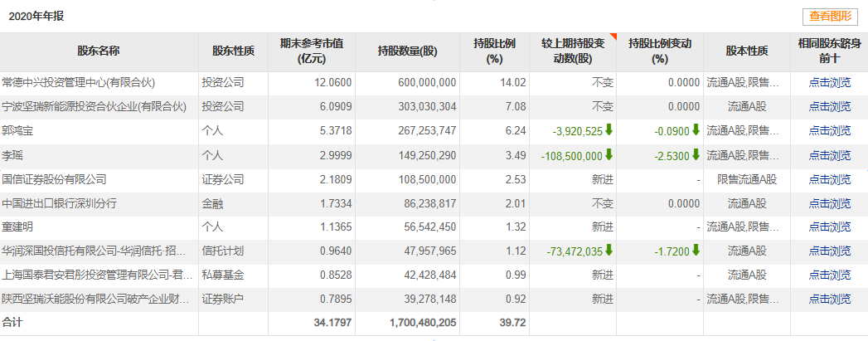868x341 pixels.
Task: Select the 持股数量(股) column header
Action: click(407, 51)
